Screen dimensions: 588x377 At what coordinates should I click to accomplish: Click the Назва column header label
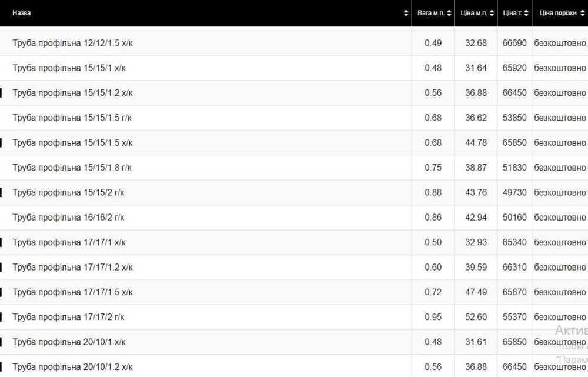tap(22, 13)
